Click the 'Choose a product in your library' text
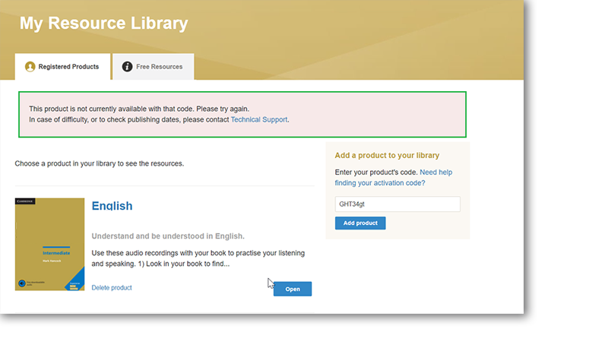The width and height of the screenshot is (605, 364). click(x=99, y=163)
